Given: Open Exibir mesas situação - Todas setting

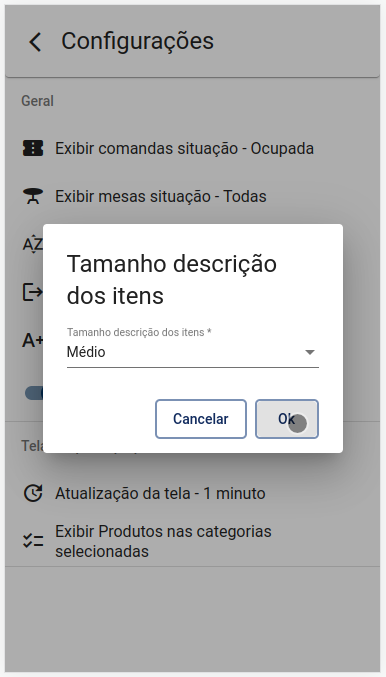Looking at the screenshot, I should click(161, 196).
